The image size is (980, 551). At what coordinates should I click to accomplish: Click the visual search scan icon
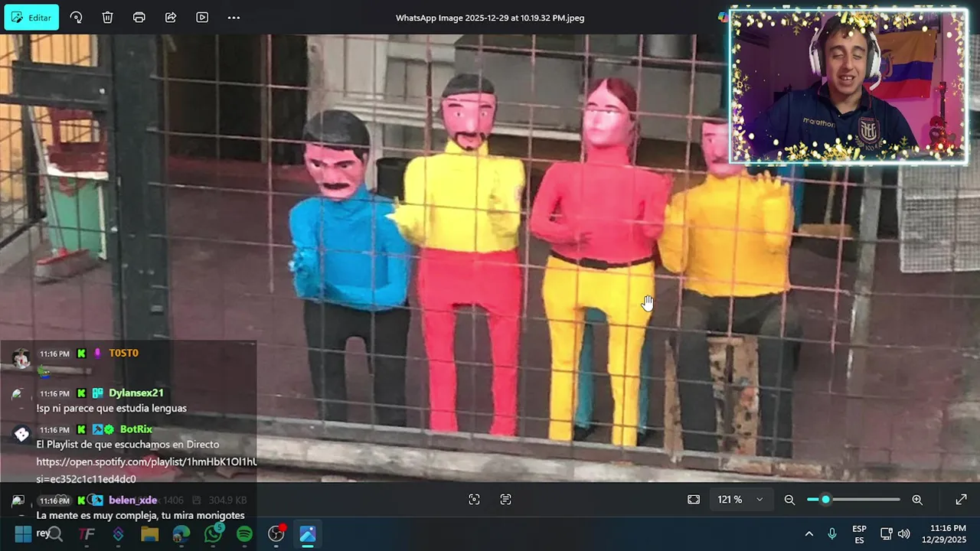pyautogui.click(x=474, y=500)
